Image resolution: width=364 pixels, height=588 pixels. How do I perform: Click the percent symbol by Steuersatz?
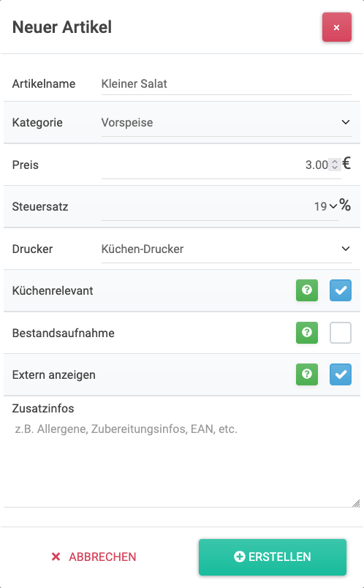point(345,205)
